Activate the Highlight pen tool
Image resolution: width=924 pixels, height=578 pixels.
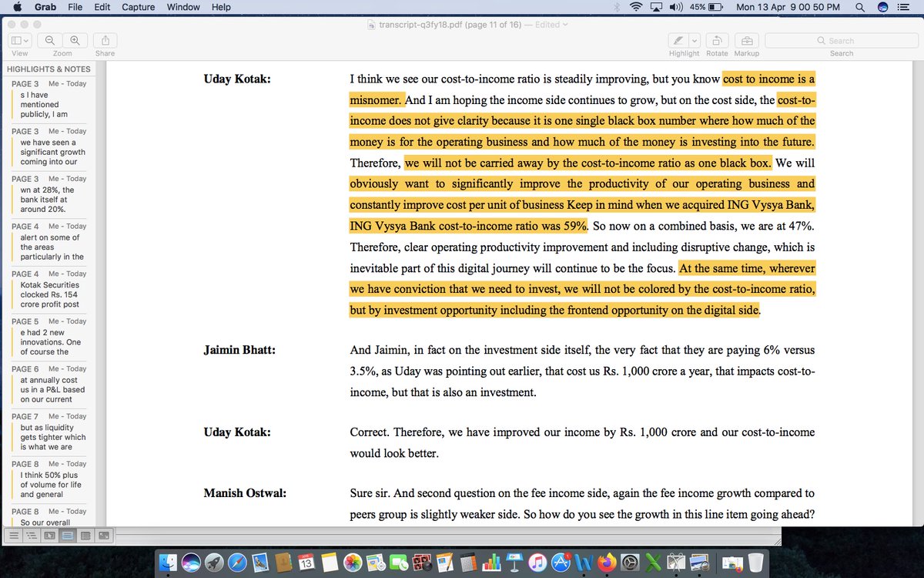click(x=678, y=40)
